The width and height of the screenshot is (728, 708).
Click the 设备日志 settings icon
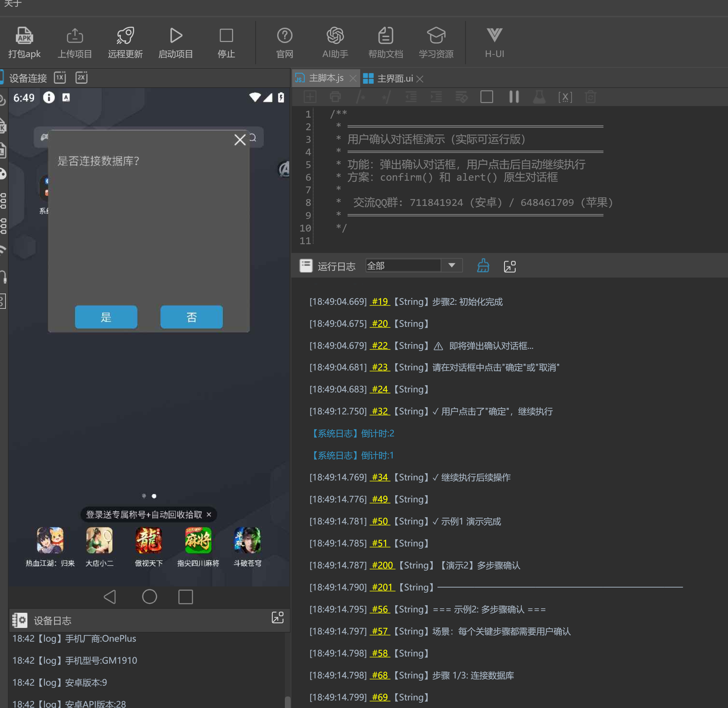(x=20, y=620)
